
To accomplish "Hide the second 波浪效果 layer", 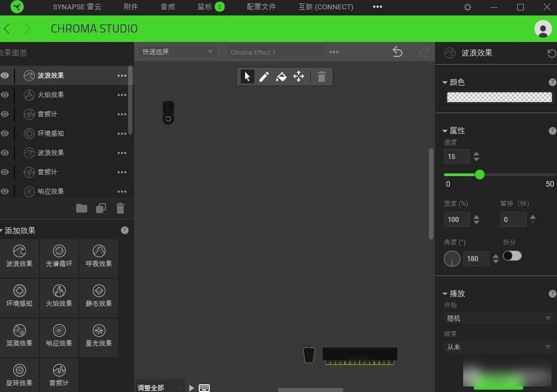I will (x=4, y=153).
